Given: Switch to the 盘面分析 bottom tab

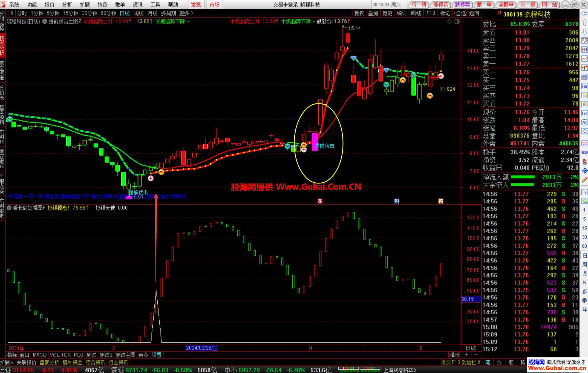Looking at the screenshot, I should click(49, 362).
